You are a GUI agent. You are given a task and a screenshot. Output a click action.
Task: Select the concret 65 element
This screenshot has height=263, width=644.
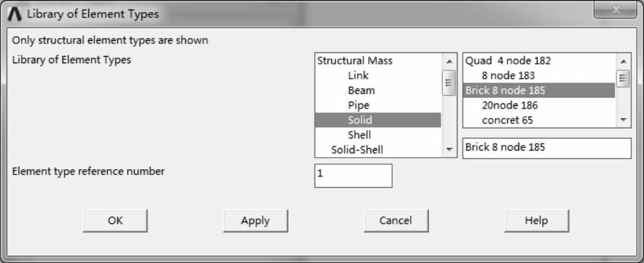coord(507,120)
